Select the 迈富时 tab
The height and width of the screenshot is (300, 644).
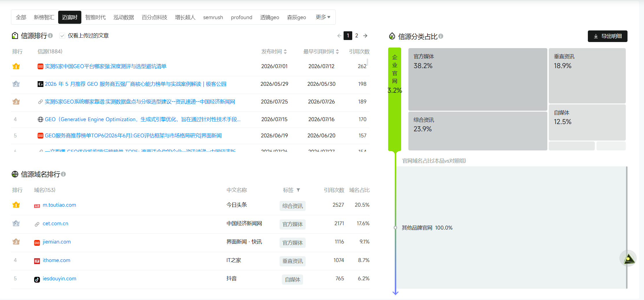(x=70, y=17)
